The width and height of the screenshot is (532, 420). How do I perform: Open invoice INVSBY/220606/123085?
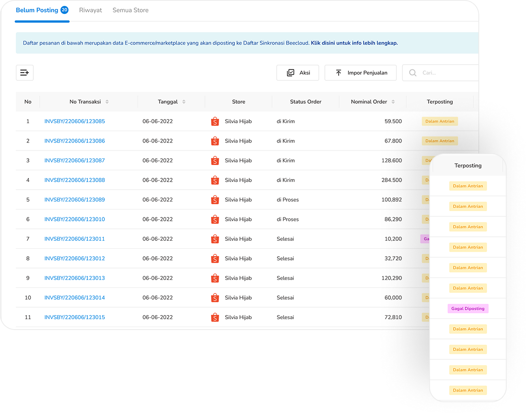(x=75, y=121)
